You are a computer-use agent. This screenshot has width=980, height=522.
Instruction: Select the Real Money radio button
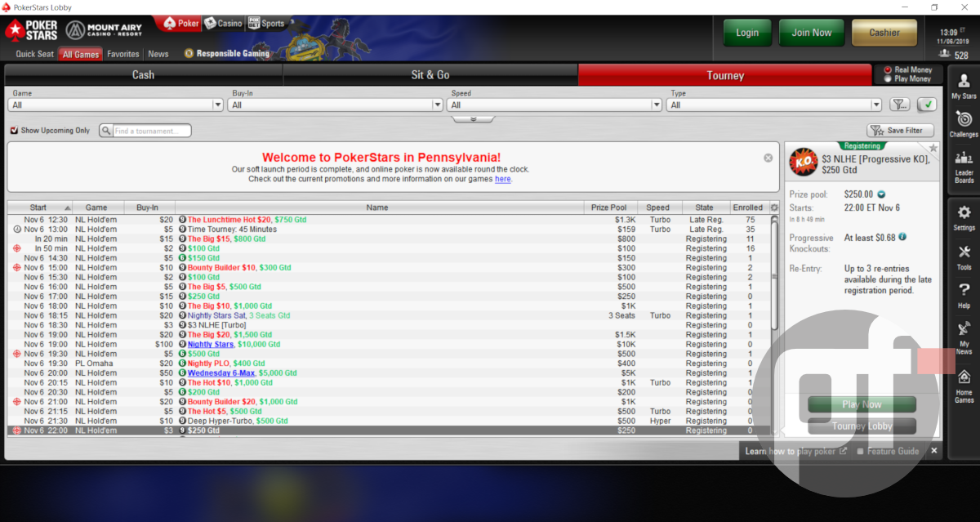pyautogui.click(x=887, y=70)
